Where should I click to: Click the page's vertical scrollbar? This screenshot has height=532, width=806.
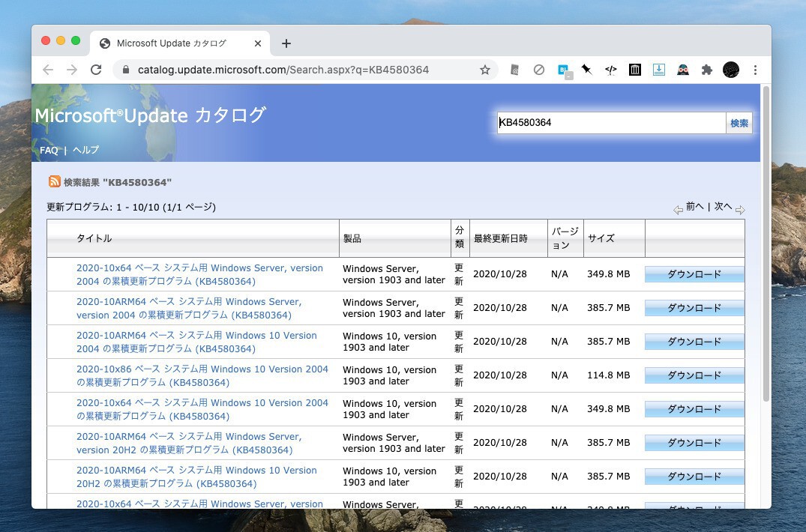pyautogui.click(x=766, y=247)
